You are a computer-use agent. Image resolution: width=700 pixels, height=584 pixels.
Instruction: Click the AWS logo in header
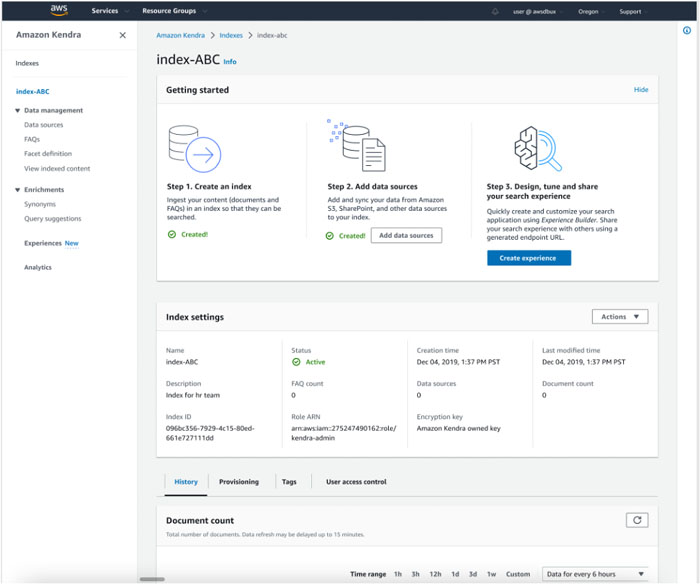59,10
